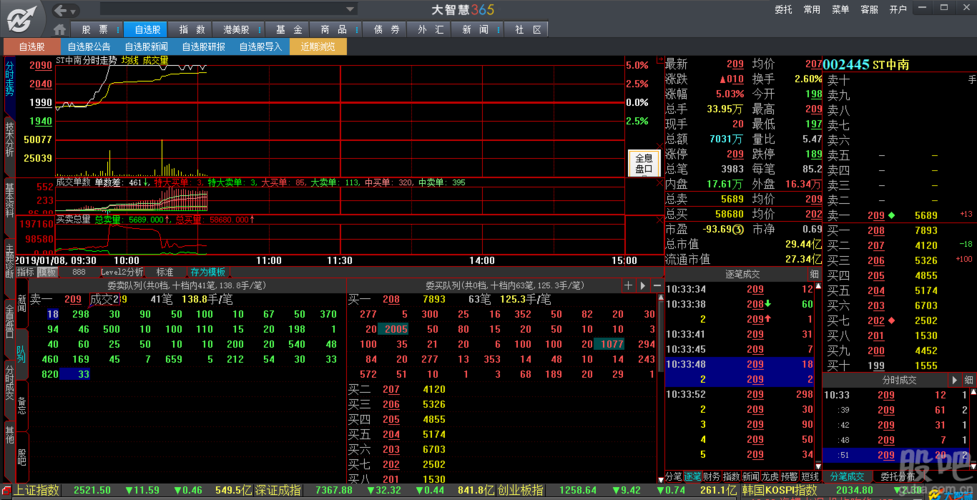Select the Level2分析 template
The width and height of the screenshot is (977, 500).
click(122, 272)
